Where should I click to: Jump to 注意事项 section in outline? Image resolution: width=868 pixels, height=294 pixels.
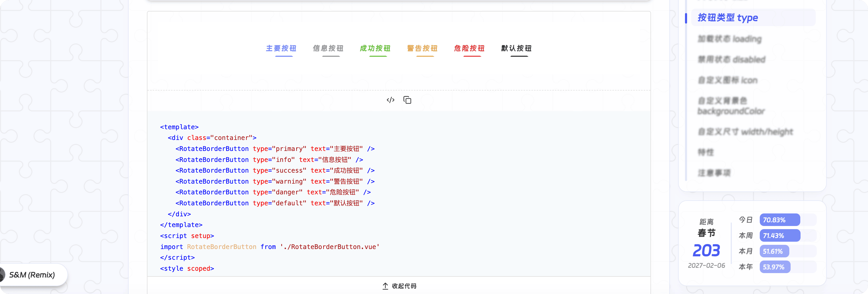(714, 173)
